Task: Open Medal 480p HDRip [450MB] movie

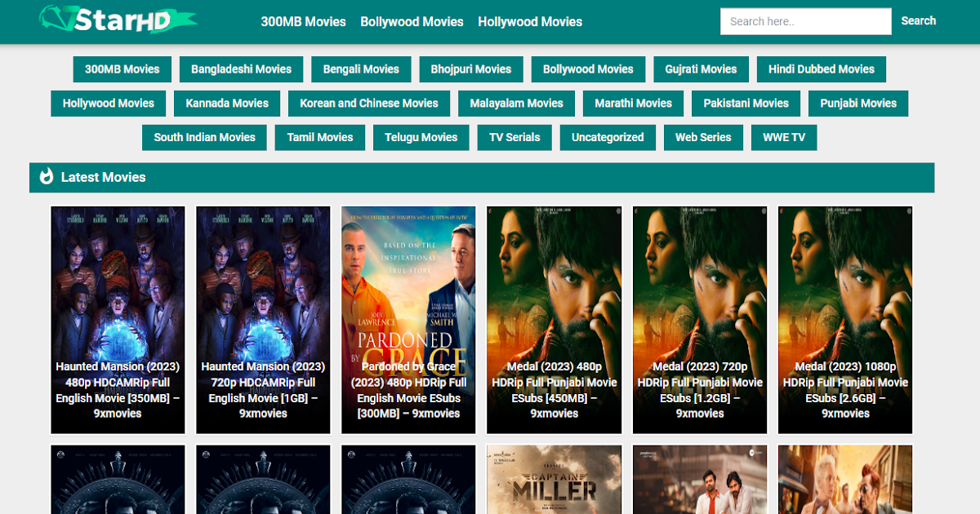Action: point(554,320)
